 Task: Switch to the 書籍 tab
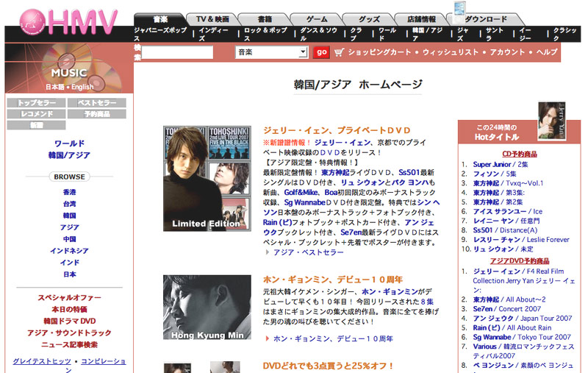(265, 19)
